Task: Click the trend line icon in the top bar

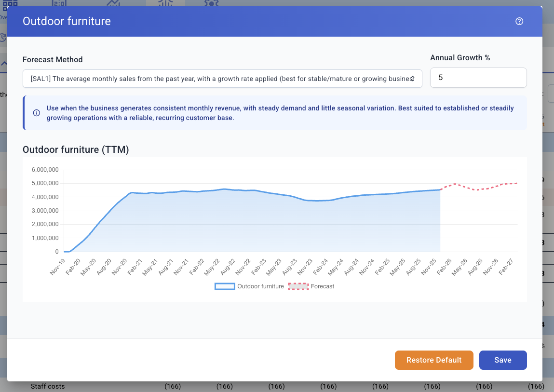Action: click(x=113, y=2)
